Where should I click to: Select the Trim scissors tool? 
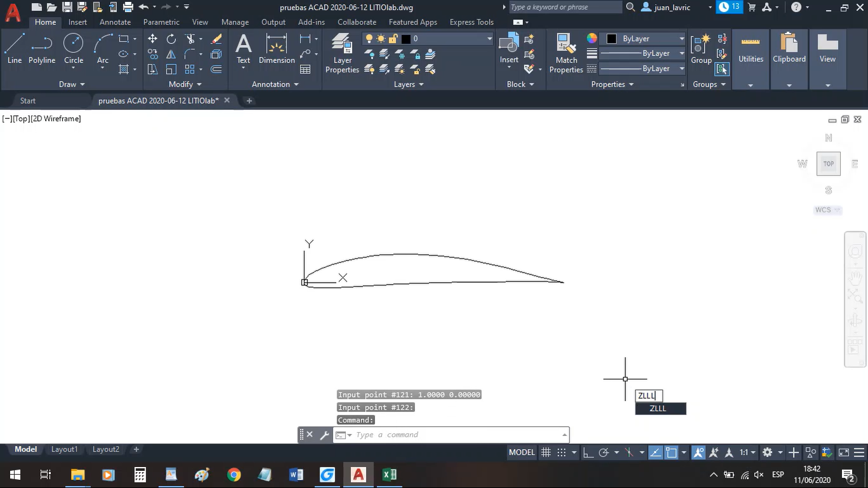pos(190,39)
